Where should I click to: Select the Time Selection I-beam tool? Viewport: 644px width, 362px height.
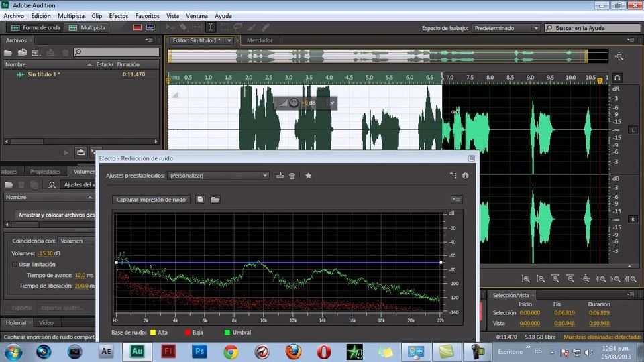[x=210, y=27]
